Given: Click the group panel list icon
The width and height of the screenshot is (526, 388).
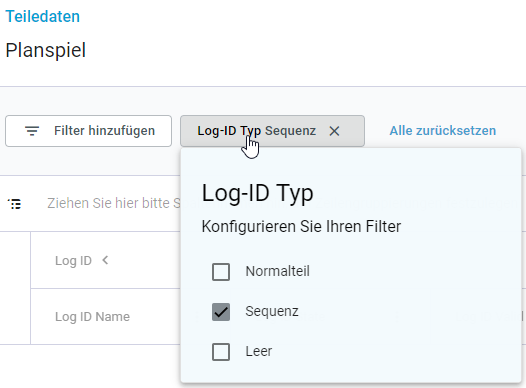Looking at the screenshot, I should (x=15, y=204).
